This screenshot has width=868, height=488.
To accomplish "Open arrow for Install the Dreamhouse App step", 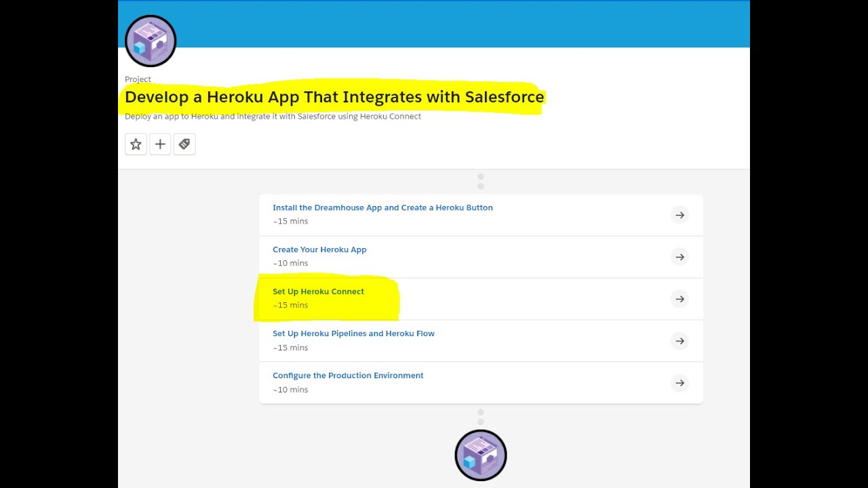I will [x=679, y=215].
